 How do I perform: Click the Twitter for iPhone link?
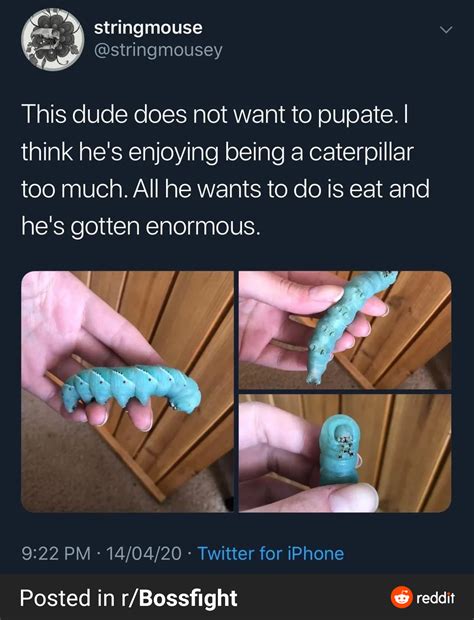pyautogui.click(x=270, y=553)
